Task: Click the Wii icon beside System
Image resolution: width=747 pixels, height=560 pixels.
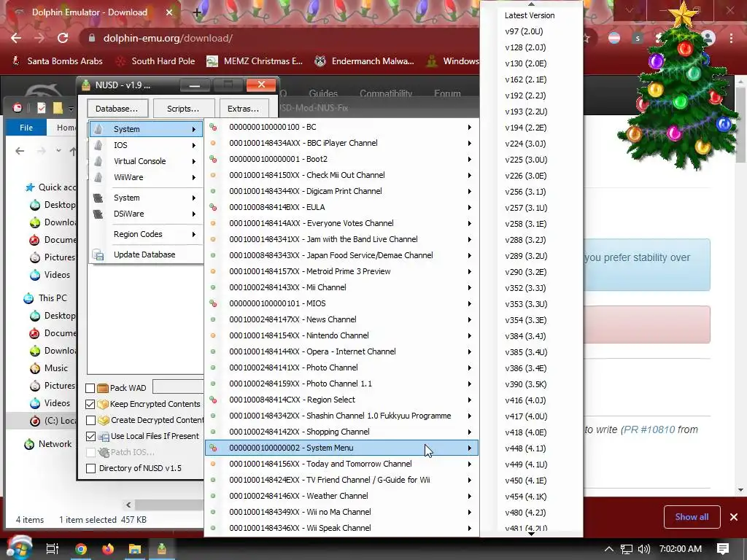Action: tap(98, 129)
